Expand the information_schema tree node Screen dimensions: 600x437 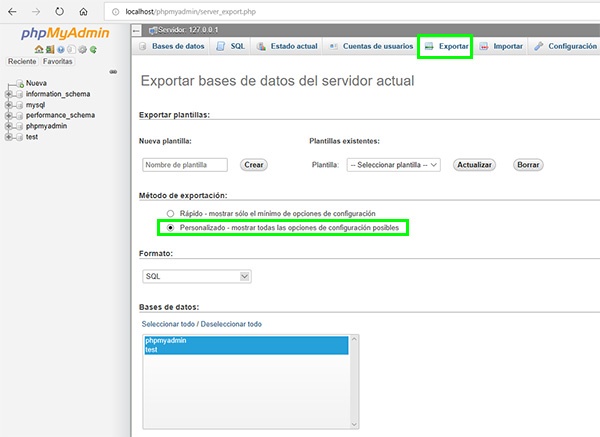[x=8, y=94]
